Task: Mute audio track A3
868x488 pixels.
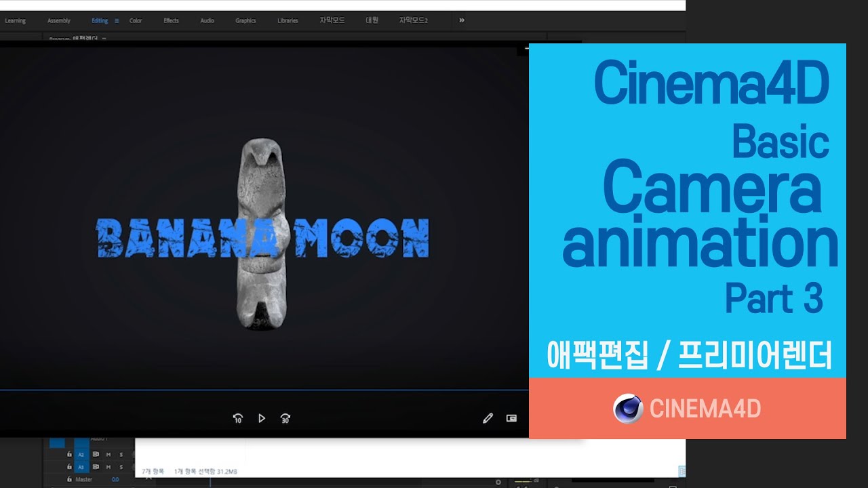Action: tap(108, 467)
